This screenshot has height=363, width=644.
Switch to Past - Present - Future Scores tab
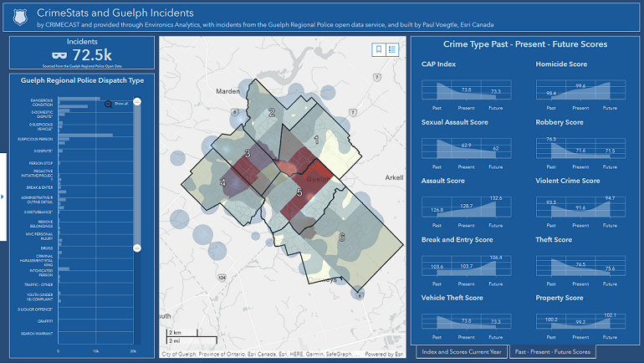coord(552,352)
